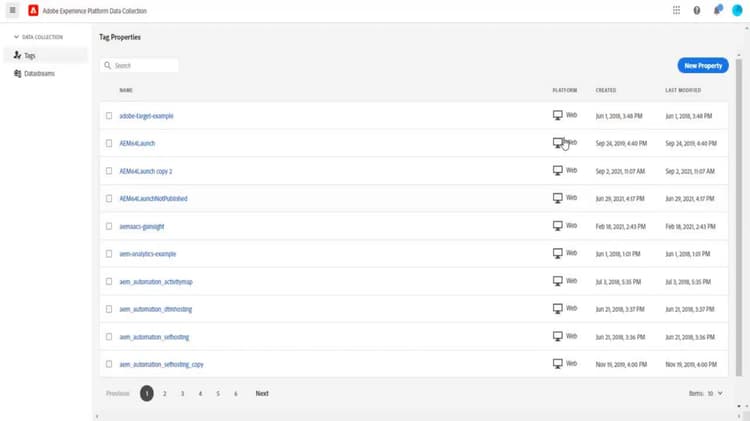Click the Adobe logo icon
This screenshot has height=421, width=750.
[33, 10]
